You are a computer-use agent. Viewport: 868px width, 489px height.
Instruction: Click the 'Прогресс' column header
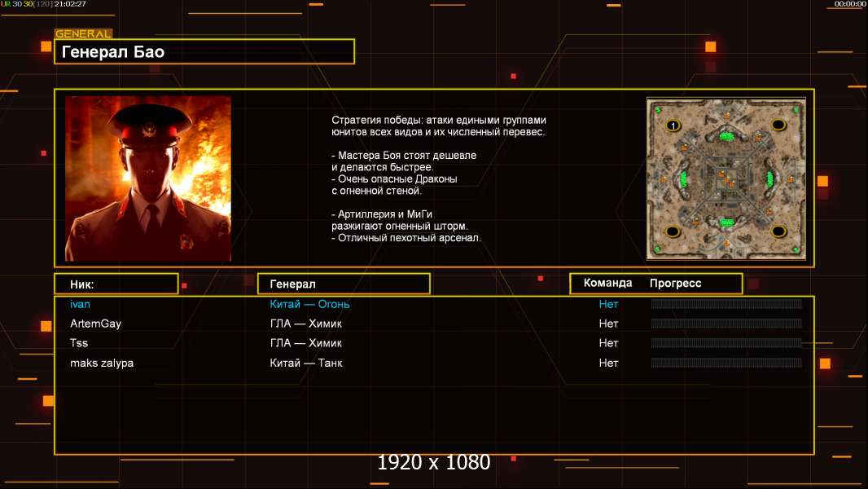click(675, 284)
